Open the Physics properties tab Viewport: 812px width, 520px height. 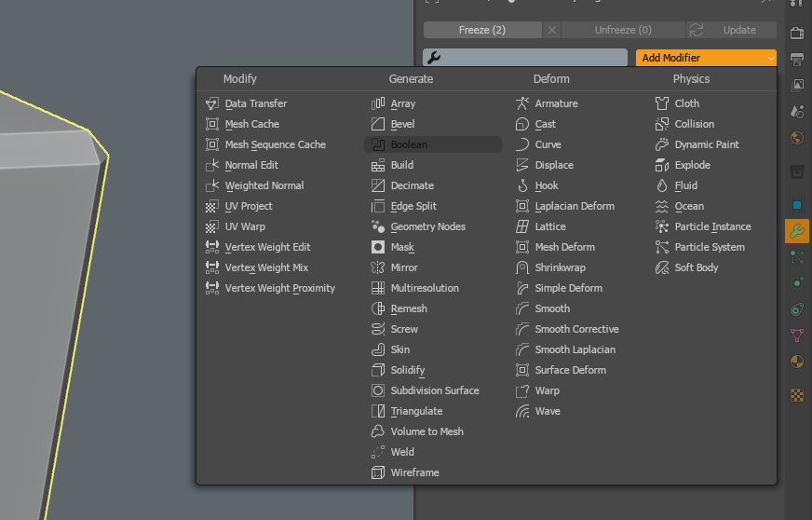tap(797, 283)
